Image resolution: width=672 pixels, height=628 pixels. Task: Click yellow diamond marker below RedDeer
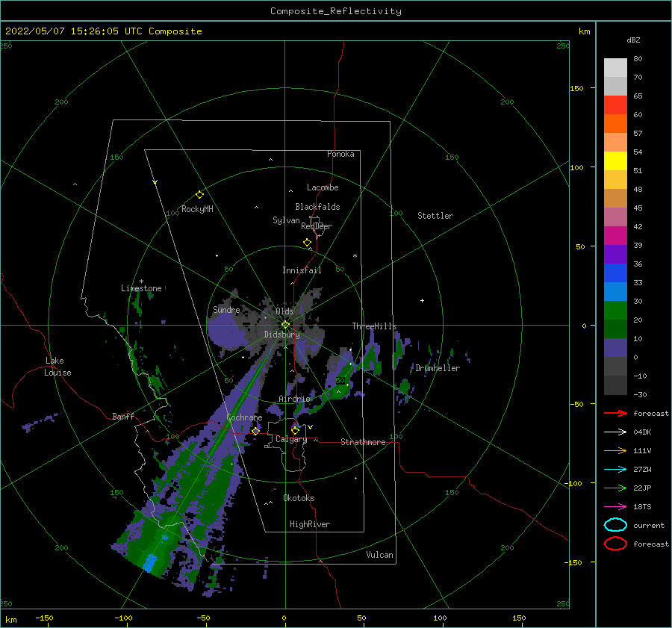(x=308, y=243)
